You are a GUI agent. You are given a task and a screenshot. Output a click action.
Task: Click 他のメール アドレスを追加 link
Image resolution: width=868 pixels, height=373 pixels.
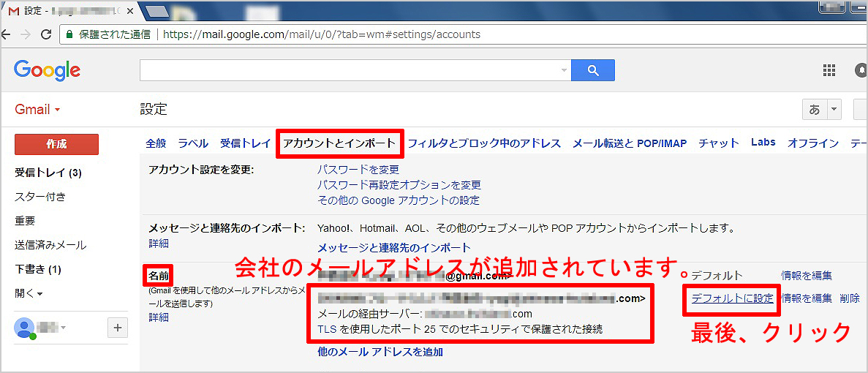coord(380,352)
